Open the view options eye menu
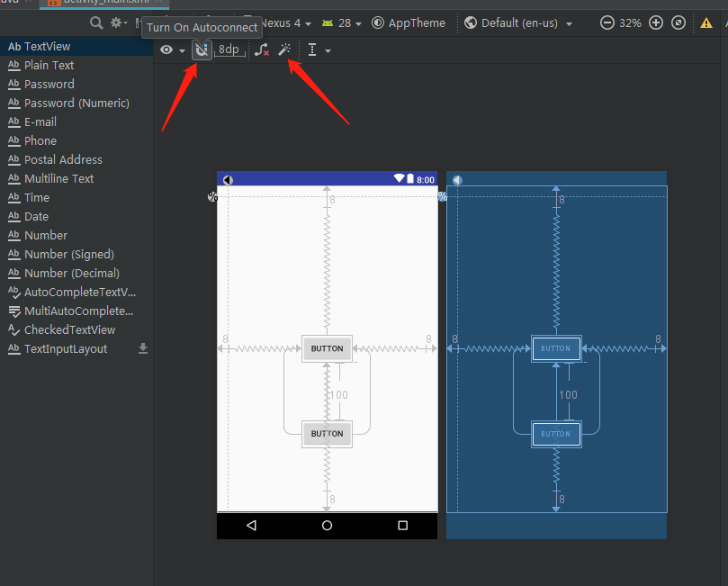 click(166, 50)
